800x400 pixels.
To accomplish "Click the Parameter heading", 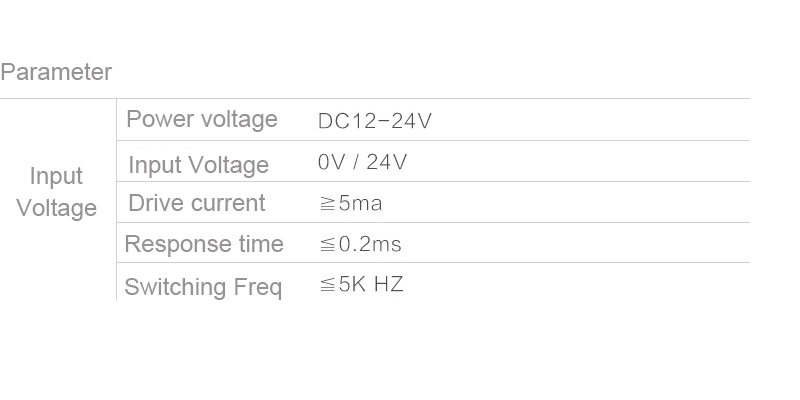I will pos(56,72).
